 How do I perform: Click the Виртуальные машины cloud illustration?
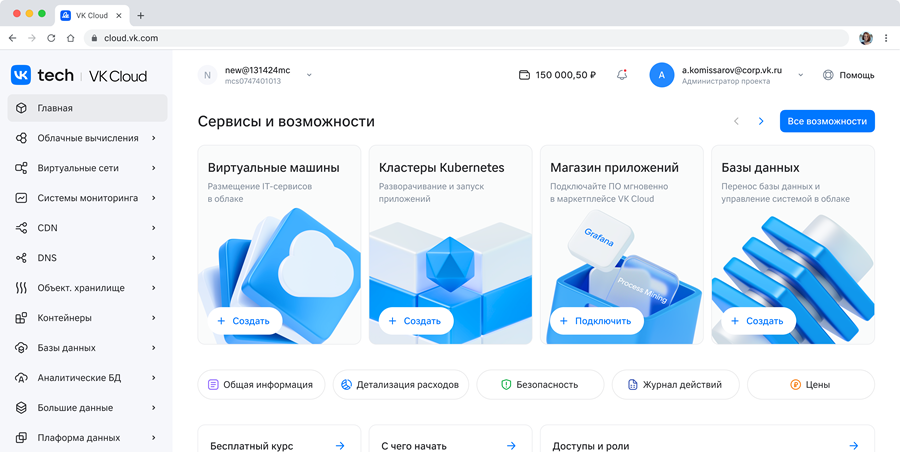[280, 276]
